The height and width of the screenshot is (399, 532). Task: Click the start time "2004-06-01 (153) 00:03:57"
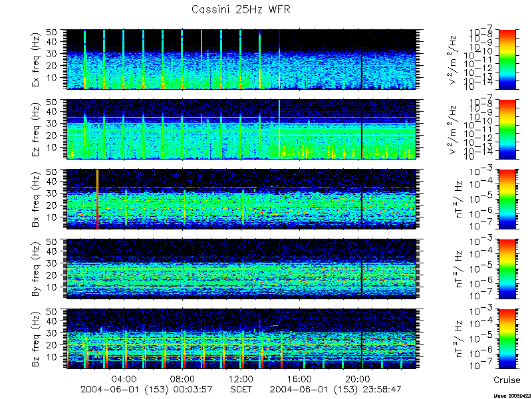(146, 390)
